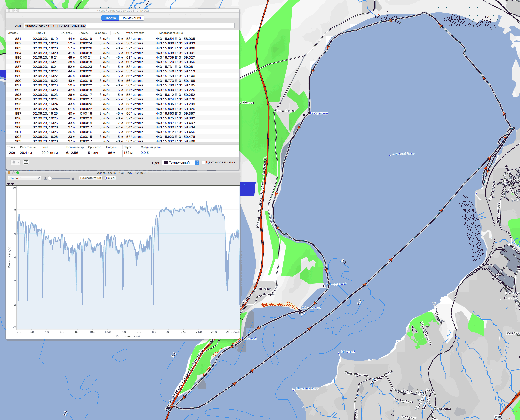Select track point row 890

98,81
